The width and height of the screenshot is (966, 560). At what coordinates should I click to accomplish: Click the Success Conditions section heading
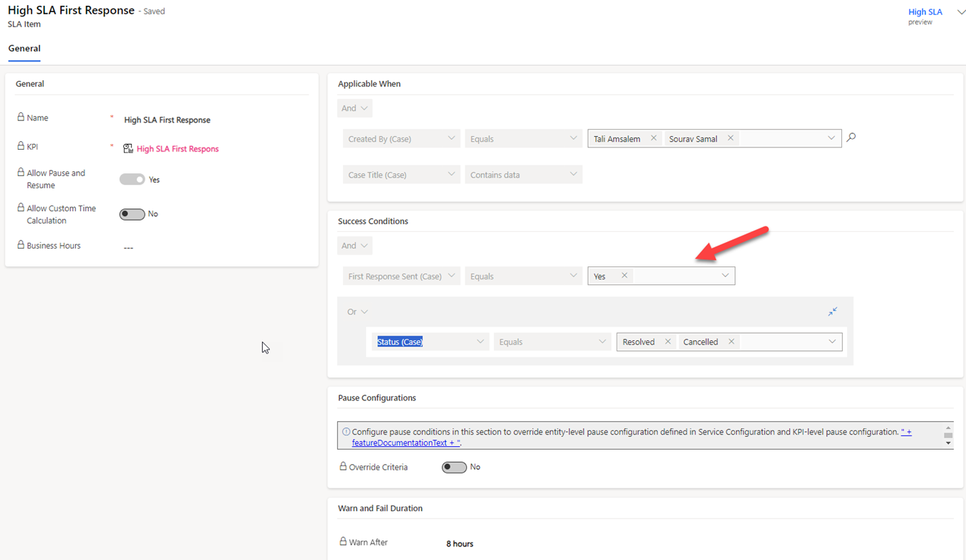tap(373, 221)
